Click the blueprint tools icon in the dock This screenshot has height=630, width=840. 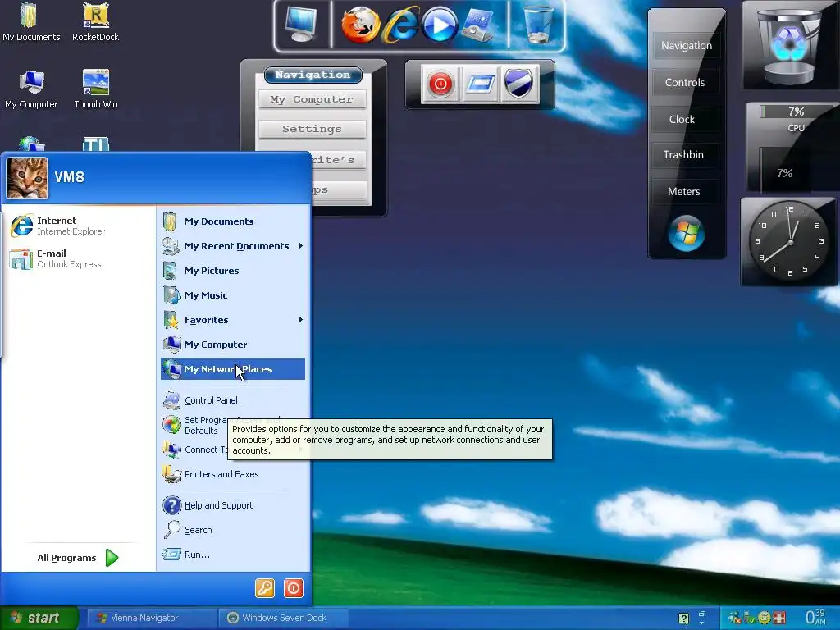tap(479, 25)
